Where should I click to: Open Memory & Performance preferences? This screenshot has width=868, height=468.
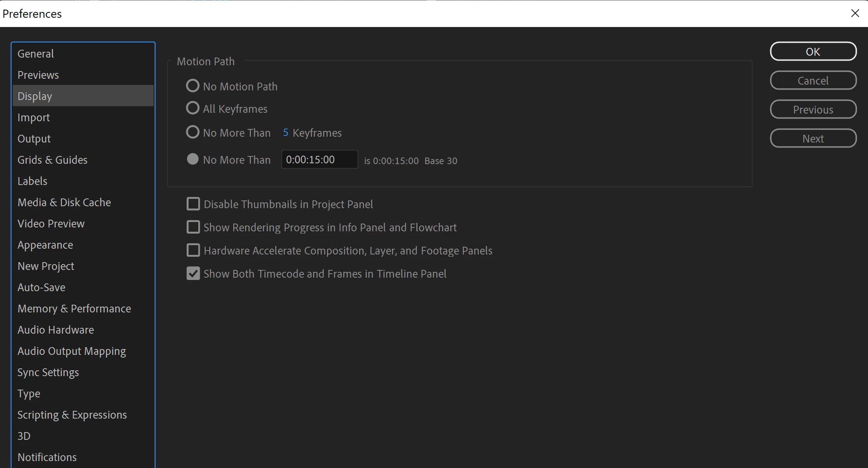click(x=74, y=309)
